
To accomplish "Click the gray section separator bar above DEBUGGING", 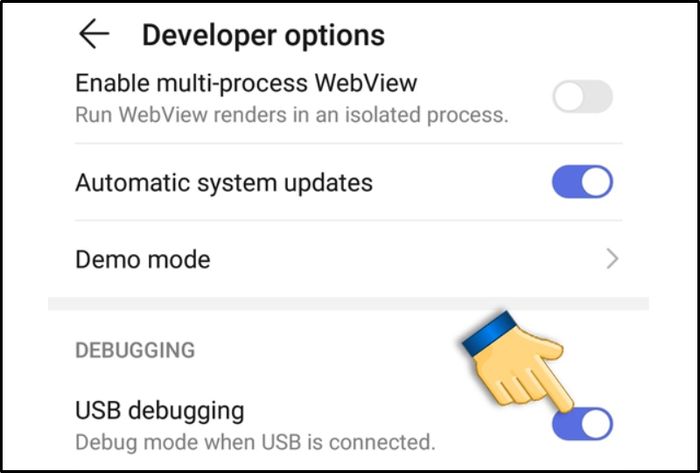I will (348, 303).
